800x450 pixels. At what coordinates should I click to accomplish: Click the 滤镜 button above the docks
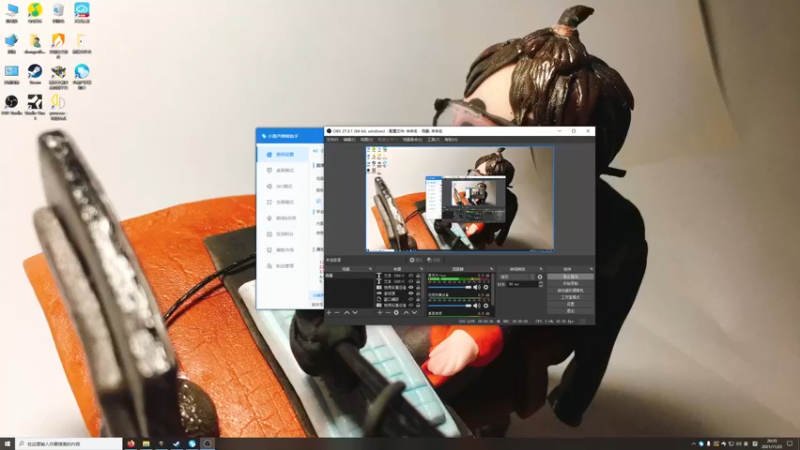[434, 260]
